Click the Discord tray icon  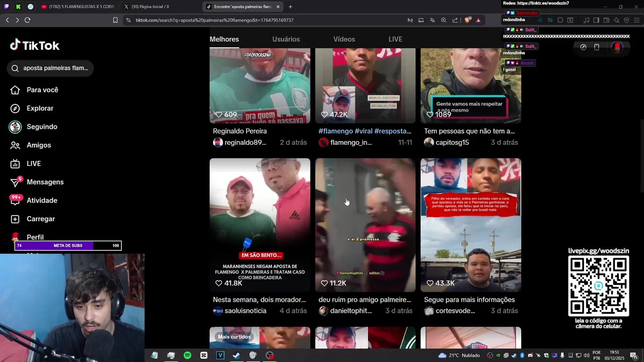(530, 355)
